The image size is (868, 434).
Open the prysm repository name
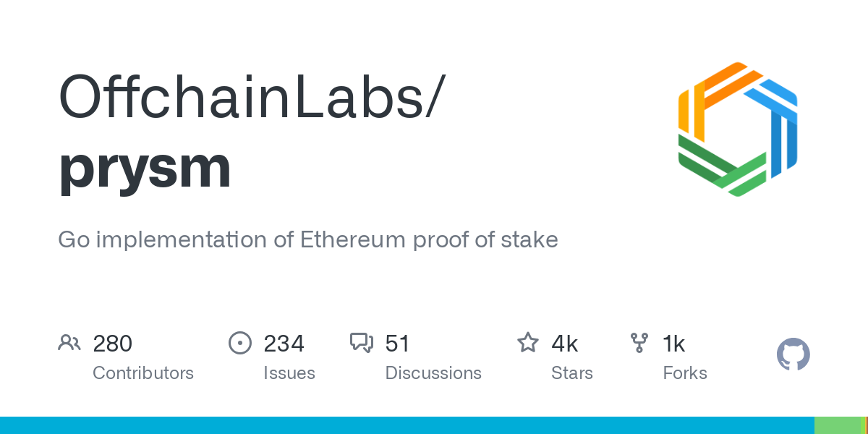pos(145,168)
